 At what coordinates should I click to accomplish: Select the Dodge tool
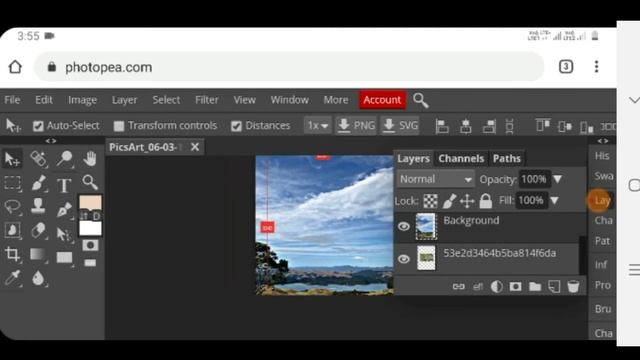click(x=64, y=158)
